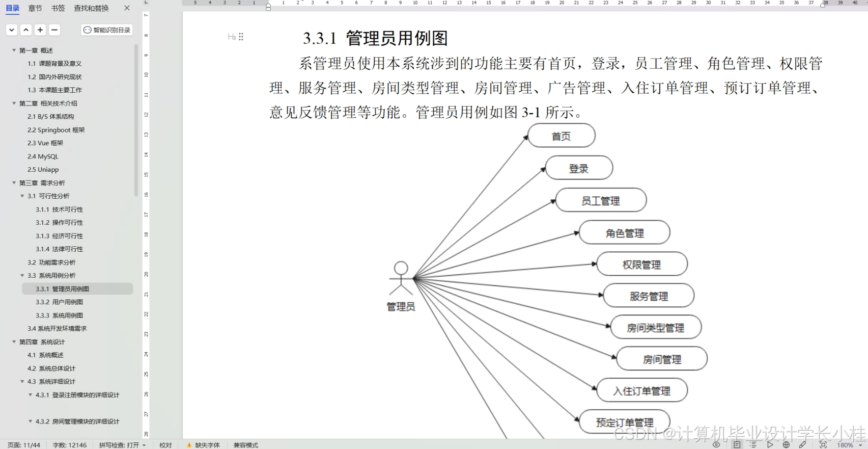The width and height of the screenshot is (868, 449).
Task: Collapse the 第一章 概述 outline node
Action: (x=14, y=50)
